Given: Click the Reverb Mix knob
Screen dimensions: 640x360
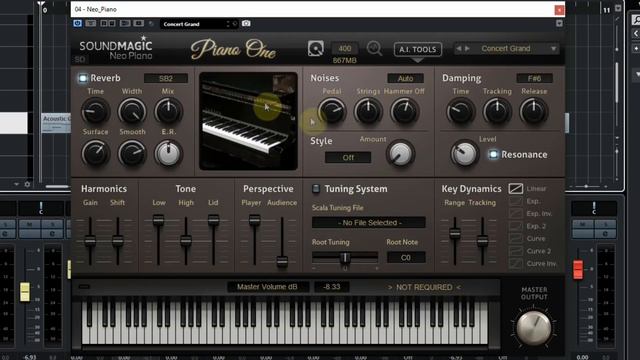Looking at the screenshot, I should 168,111.
